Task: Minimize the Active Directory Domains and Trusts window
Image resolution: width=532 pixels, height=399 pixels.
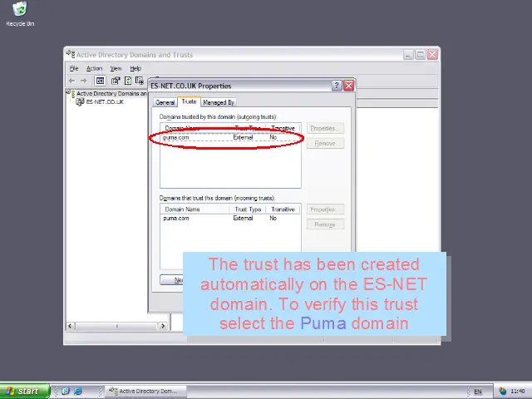Action: [408, 54]
